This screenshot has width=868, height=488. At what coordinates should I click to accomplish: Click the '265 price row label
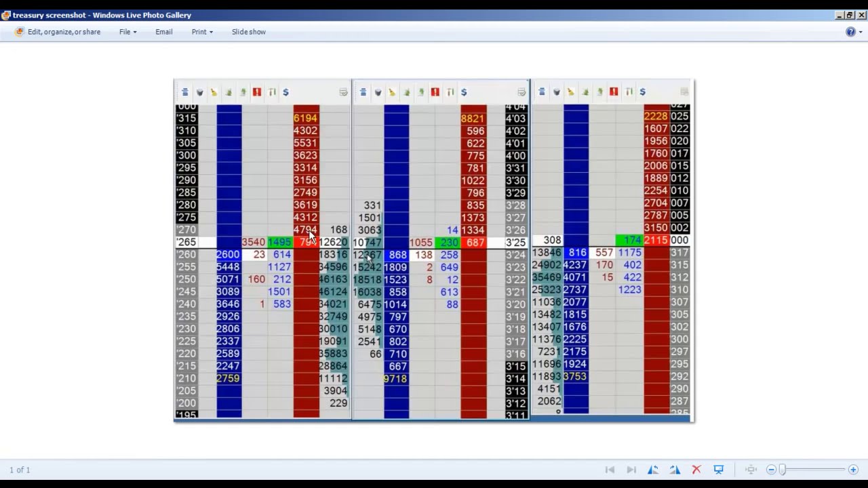[x=186, y=243]
